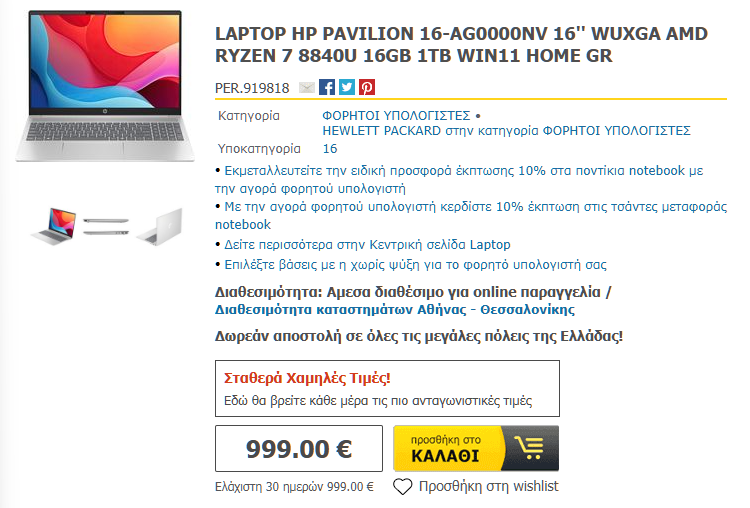750x508 pixels.
Task: Check Athens-Thessaloniki store availability link
Action: click(395, 309)
